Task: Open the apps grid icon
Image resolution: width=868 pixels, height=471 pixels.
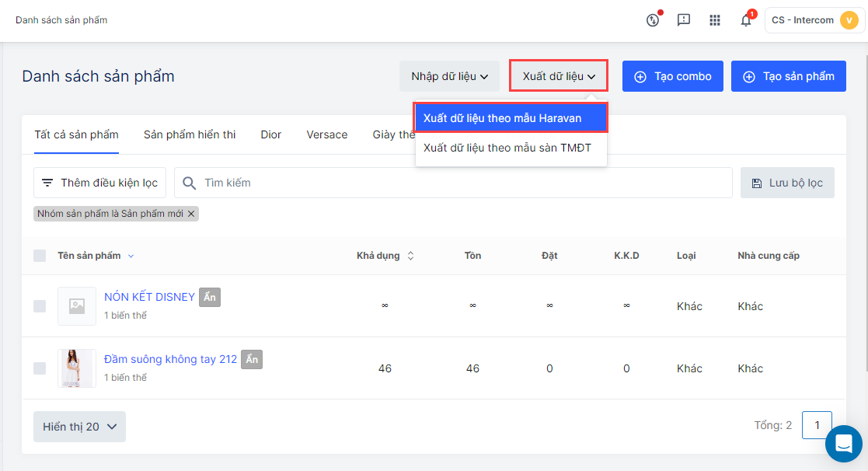Action: pos(715,20)
